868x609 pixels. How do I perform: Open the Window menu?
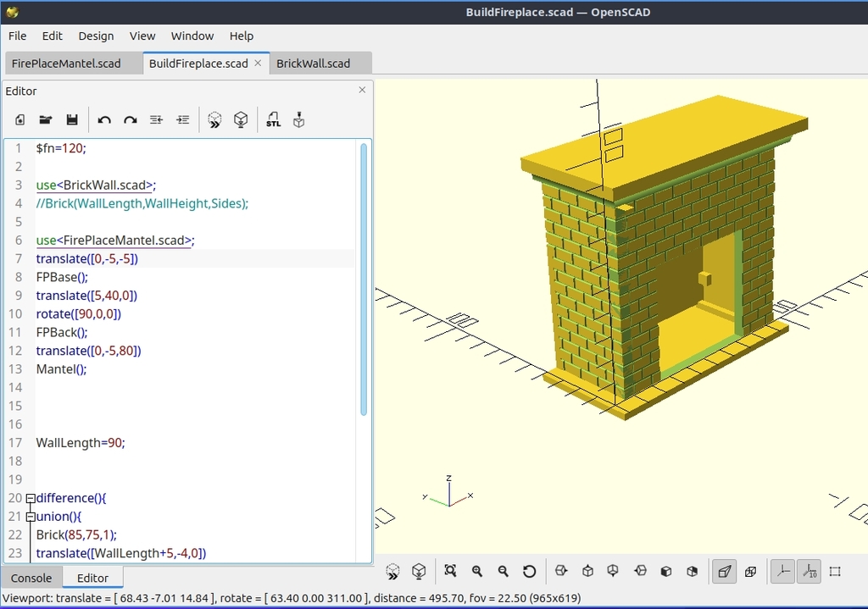pyautogui.click(x=192, y=36)
